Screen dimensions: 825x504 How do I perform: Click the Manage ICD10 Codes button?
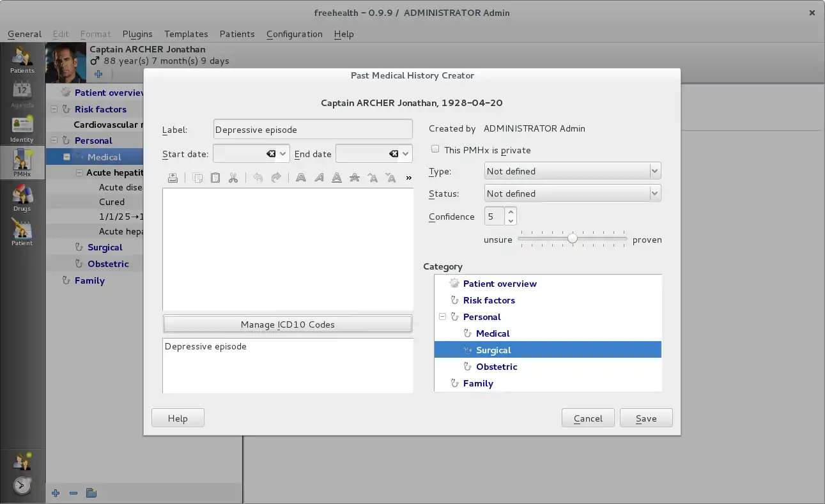[x=288, y=325]
